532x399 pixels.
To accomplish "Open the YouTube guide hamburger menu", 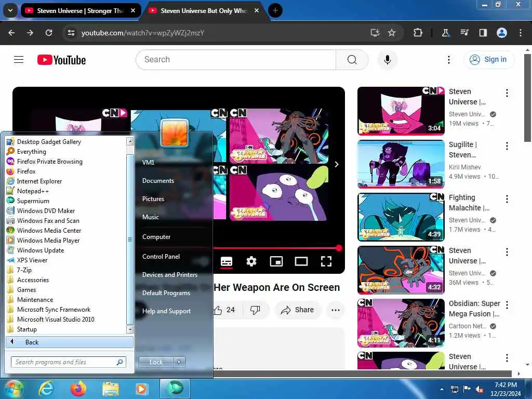I will [x=19, y=60].
